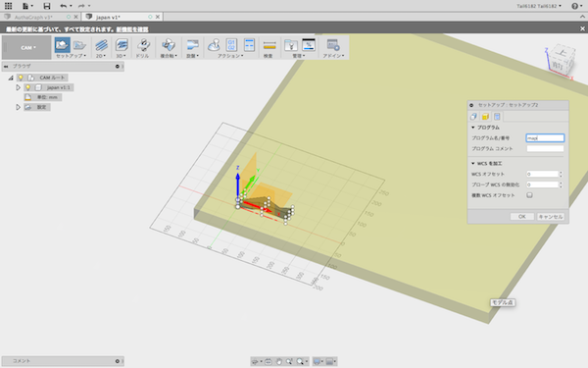Click the Simulate joystick icon
The height and width of the screenshot is (368, 588).
point(214,45)
